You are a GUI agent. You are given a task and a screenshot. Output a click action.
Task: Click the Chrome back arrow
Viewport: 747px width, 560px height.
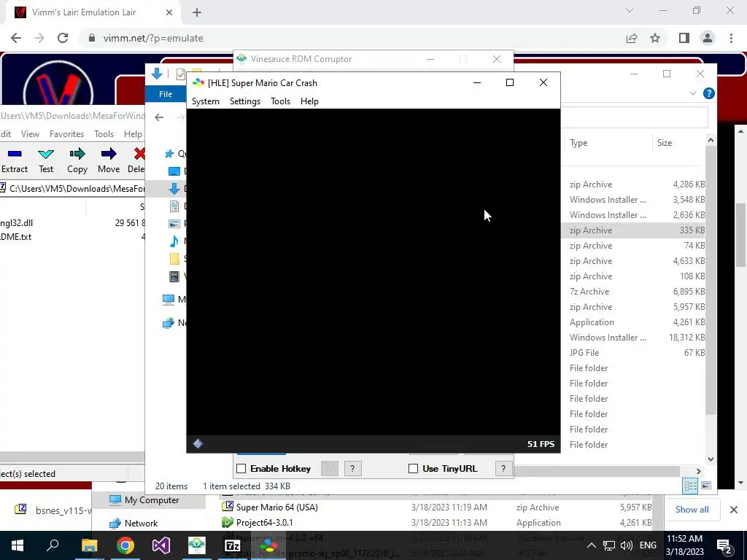coord(16,38)
